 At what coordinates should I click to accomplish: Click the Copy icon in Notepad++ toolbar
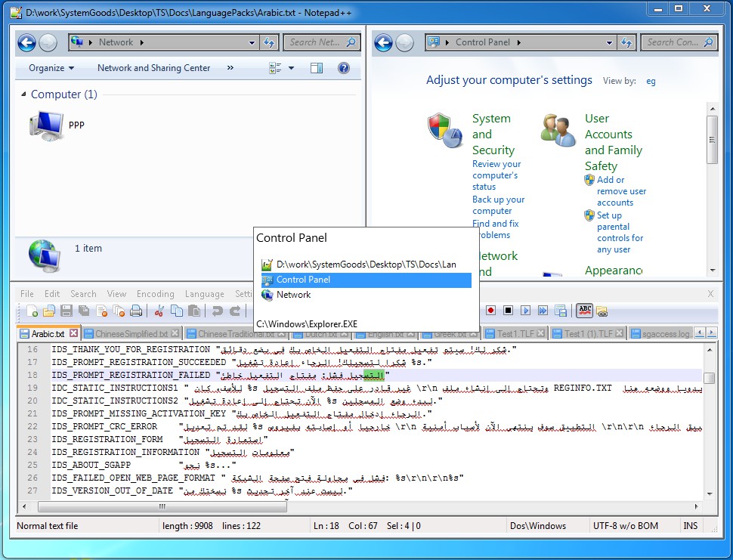pos(176,311)
